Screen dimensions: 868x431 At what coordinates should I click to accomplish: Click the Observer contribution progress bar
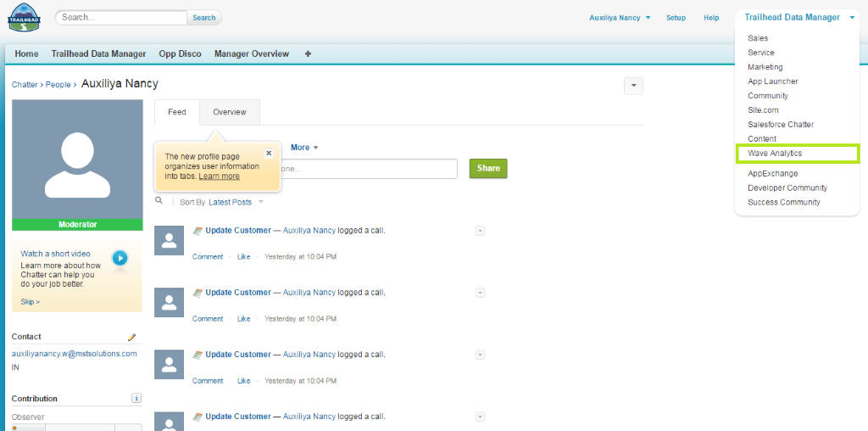77,427
